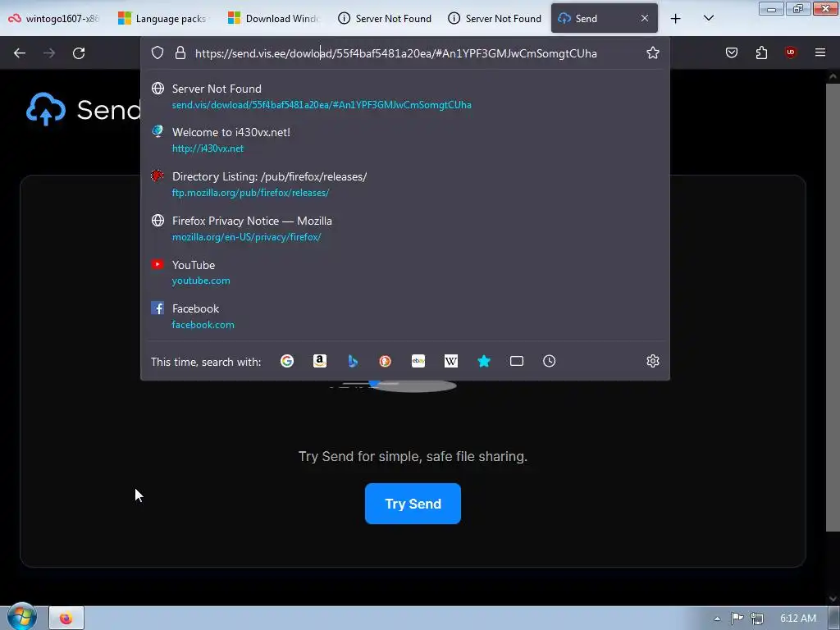Switch to the second Server Not Found tab

click(x=494, y=18)
